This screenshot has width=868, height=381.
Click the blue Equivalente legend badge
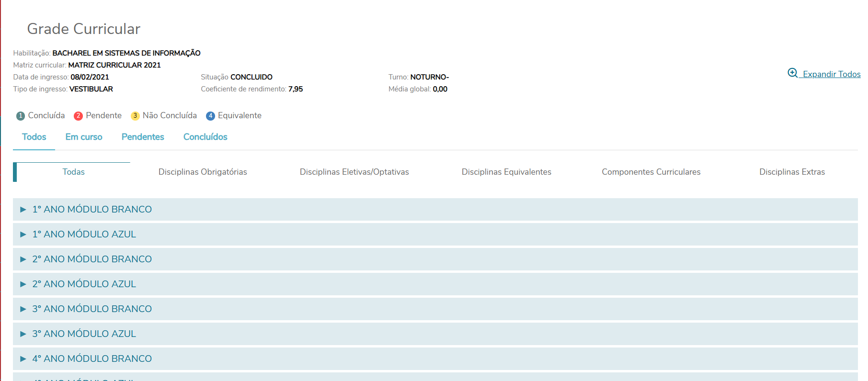[210, 116]
